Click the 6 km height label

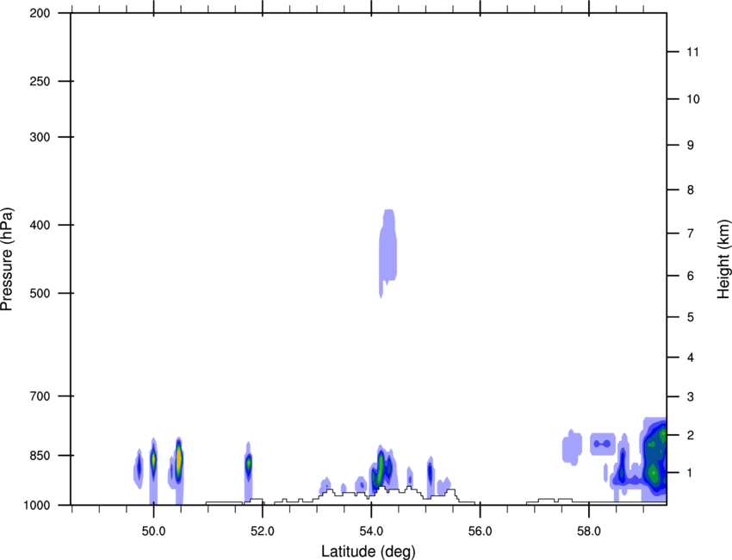point(691,276)
